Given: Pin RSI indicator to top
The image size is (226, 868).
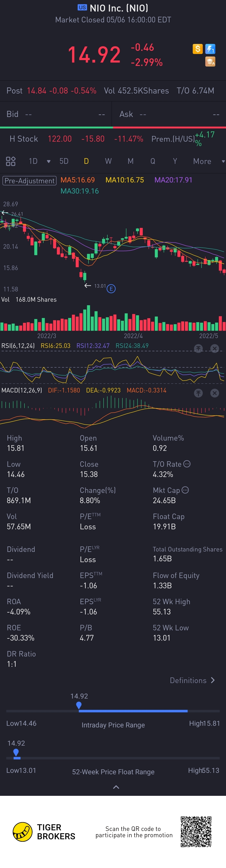Looking at the screenshot, I should pos(198,348).
